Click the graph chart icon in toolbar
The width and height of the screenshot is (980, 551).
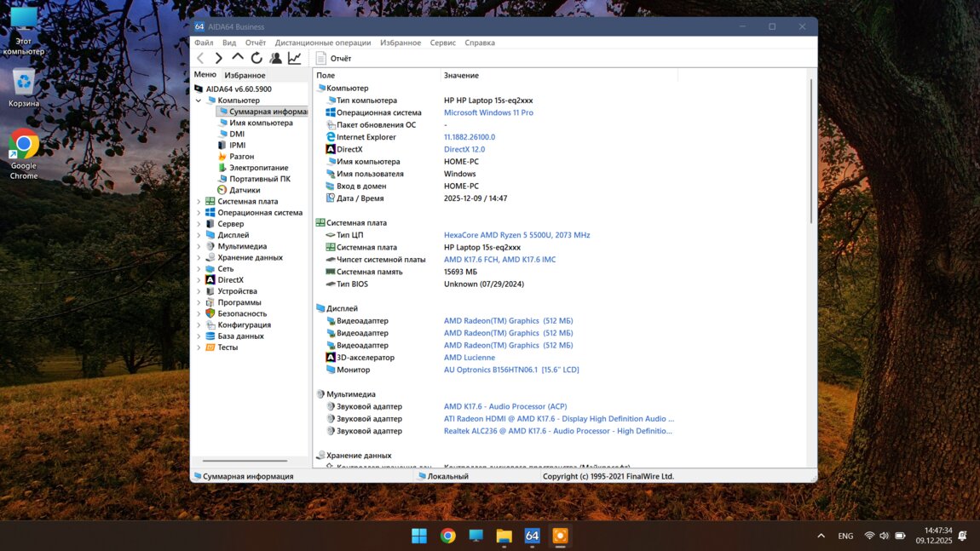tap(294, 58)
